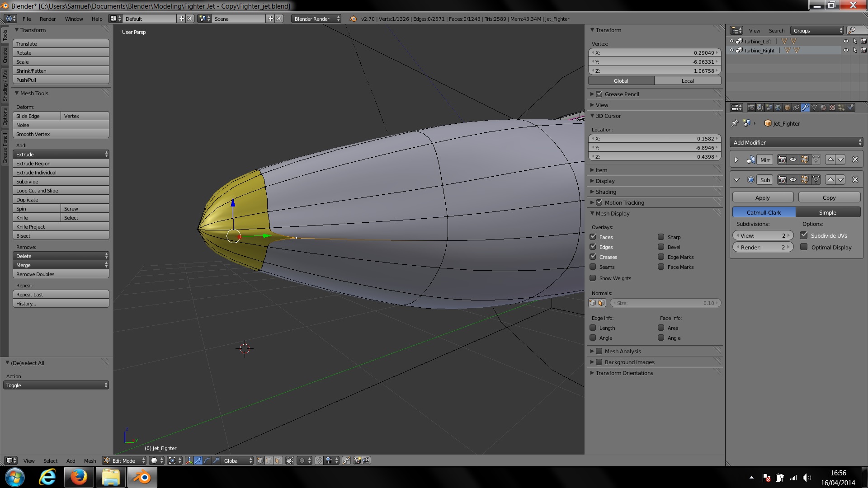Screen dimensions: 868x488
Task: Move Subsurf modifier up in stack
Action: tap(830, 179)
